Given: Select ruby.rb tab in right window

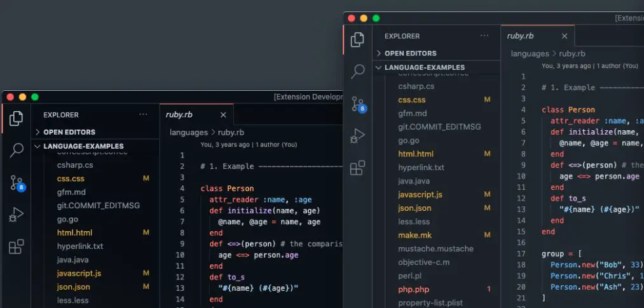Looking at the screenshot, I should click(x=538, y=36).
